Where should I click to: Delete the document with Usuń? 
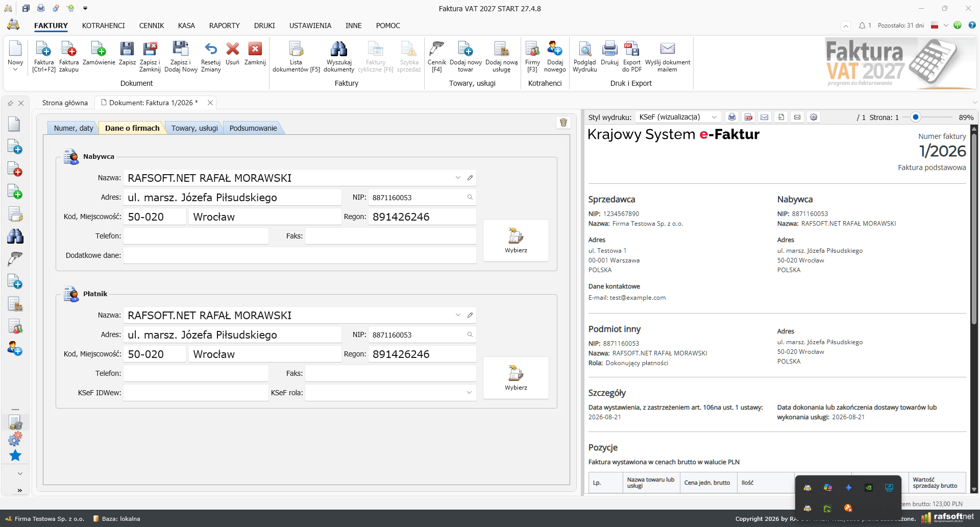[x=233, y=54]
